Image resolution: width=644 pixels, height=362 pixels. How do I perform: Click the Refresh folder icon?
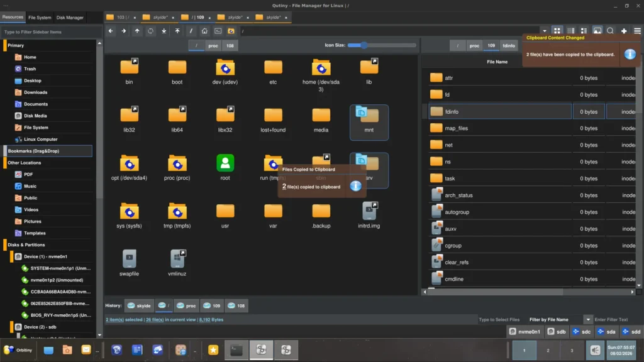151,31
